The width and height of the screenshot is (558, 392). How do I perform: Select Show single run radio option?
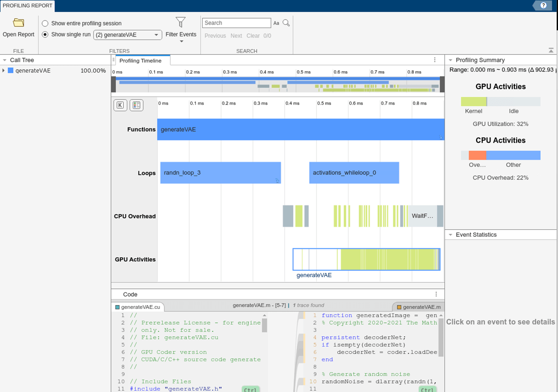[x=45, y=34]
